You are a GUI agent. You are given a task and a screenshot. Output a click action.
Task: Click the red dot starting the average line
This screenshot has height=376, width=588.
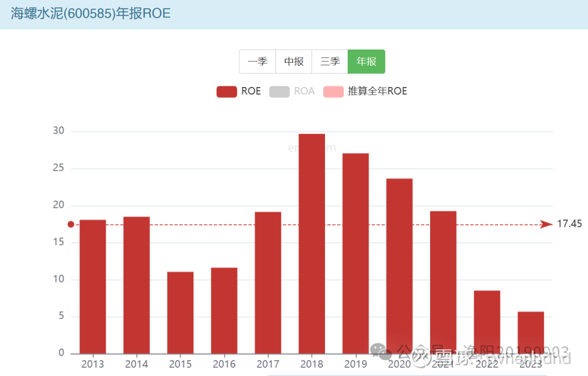(71, 224)
